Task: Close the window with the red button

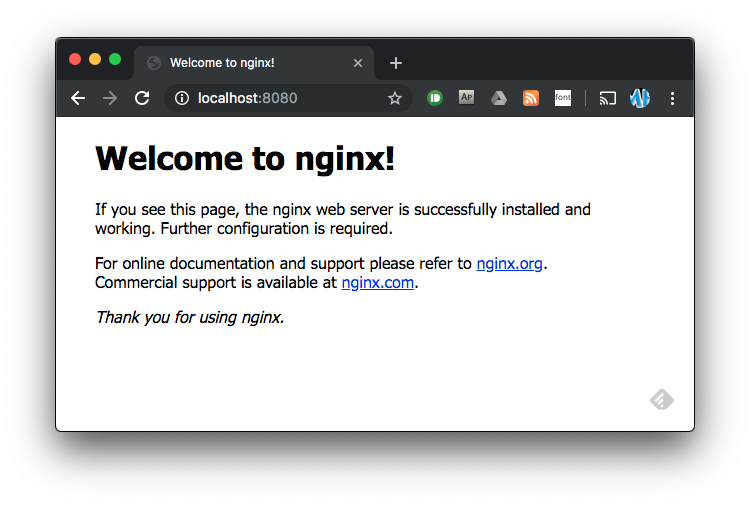Action: 75,59
